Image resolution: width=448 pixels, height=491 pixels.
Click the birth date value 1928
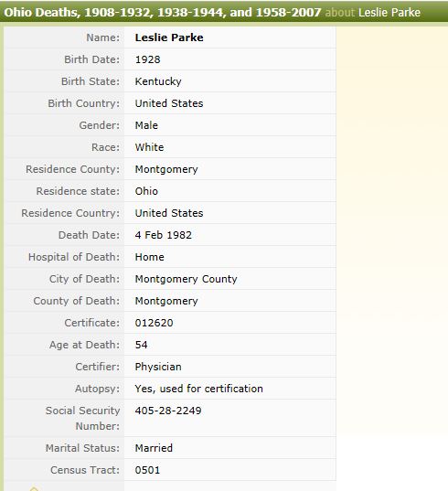point(147,59)
